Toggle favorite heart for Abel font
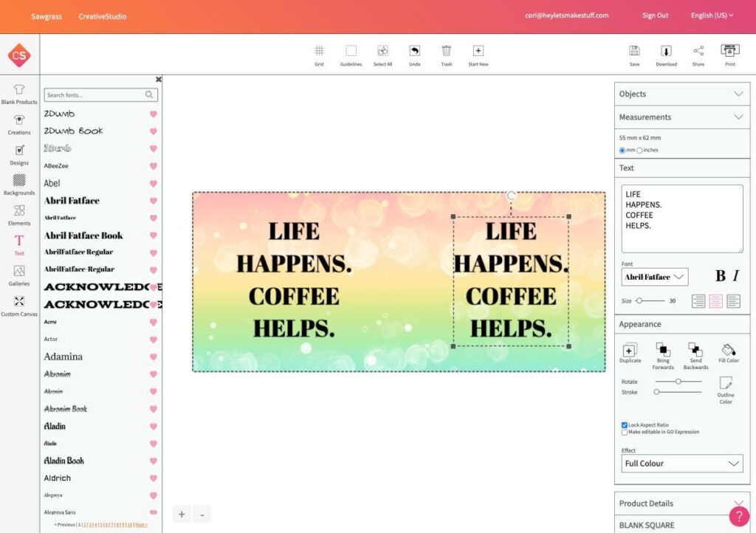 click(154, 184)
